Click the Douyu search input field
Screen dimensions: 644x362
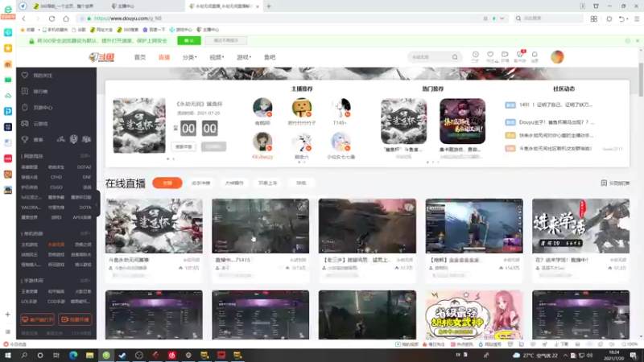430,57
